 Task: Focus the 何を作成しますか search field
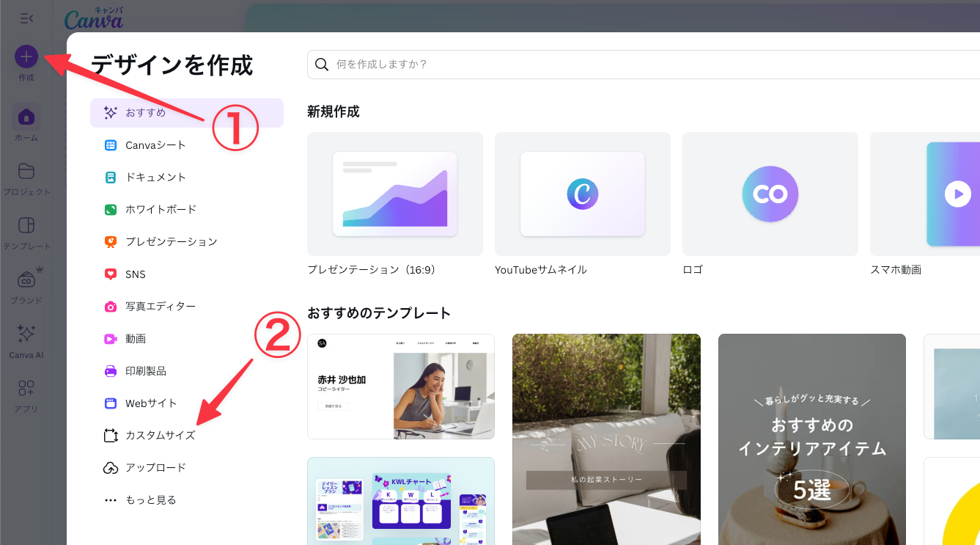click(x=644, y=65)
